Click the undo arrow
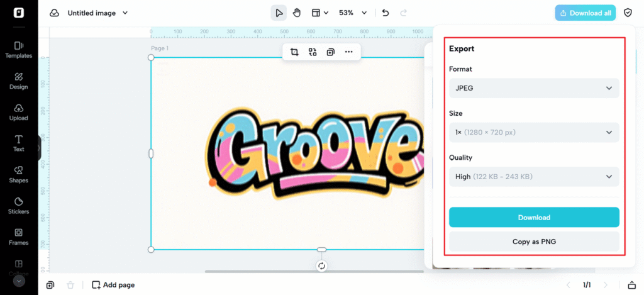The image size is (644, 295). 386,13
